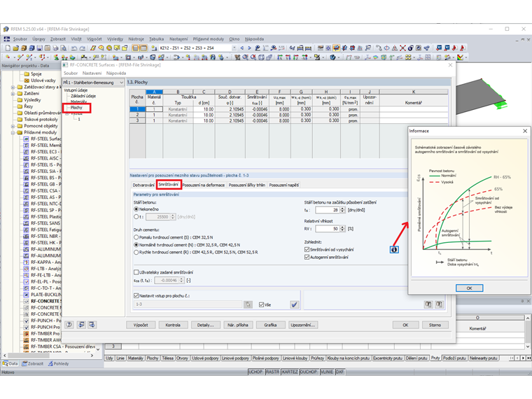Select Základní údaje in module tree

click(x=83, y=96)
